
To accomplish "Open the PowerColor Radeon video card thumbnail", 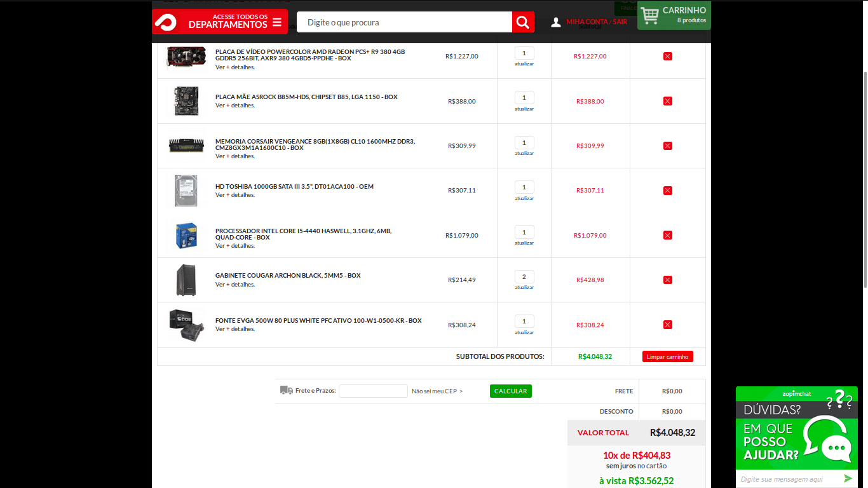I will [x=186, y=56].
